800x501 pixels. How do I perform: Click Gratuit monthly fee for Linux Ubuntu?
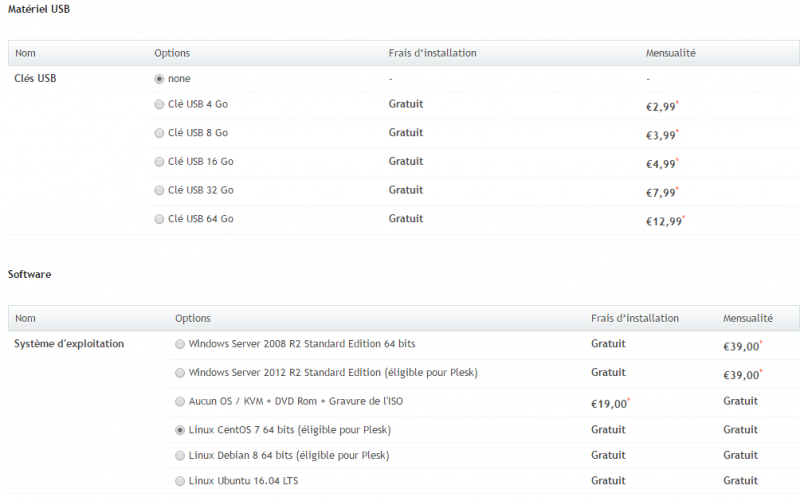tap(740, 481)
